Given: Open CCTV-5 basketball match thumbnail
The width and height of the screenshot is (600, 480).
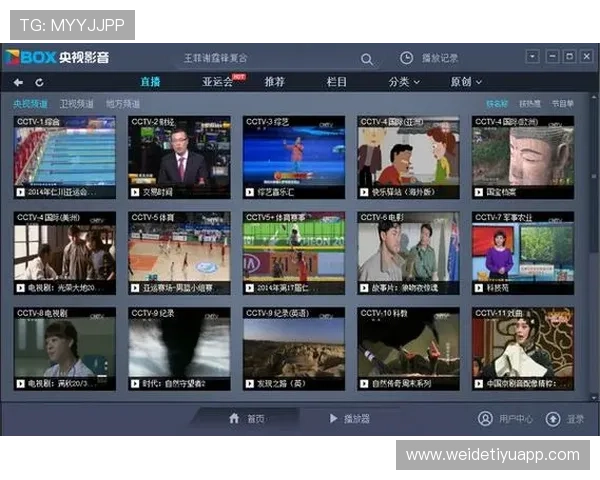Looking at the screenshot, I should (179, 253).
